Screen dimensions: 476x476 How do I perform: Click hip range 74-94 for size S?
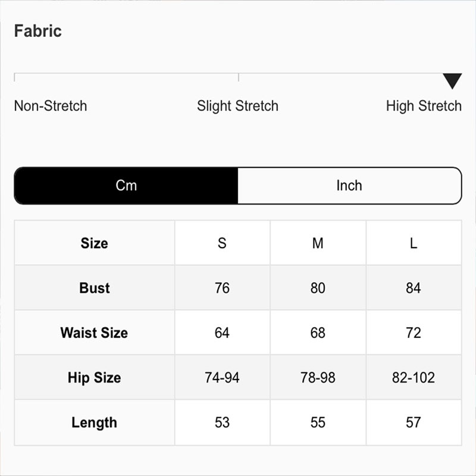point(222,378)
